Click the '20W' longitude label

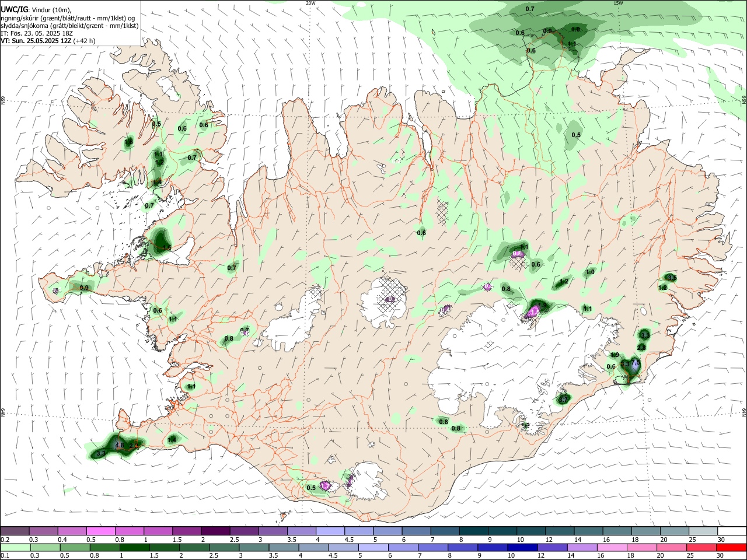pyautogui.click(x=310, y=3)
